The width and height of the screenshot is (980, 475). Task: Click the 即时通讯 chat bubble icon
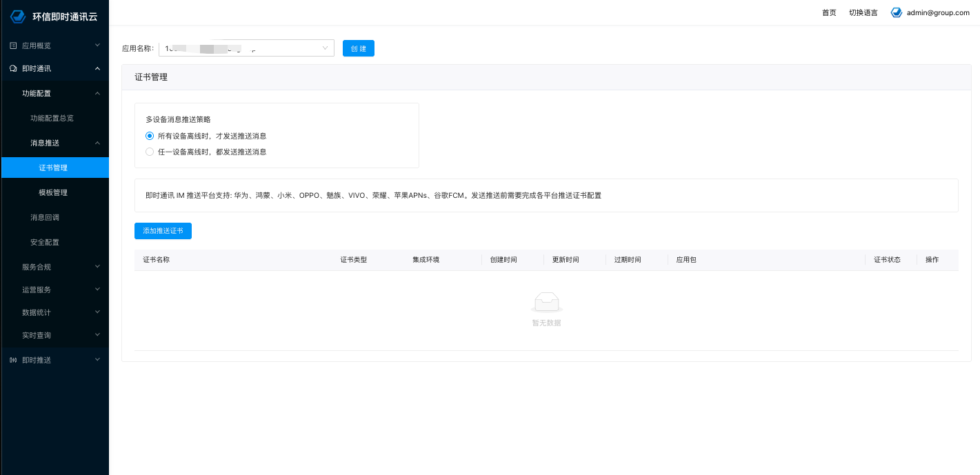coord(13,68)
